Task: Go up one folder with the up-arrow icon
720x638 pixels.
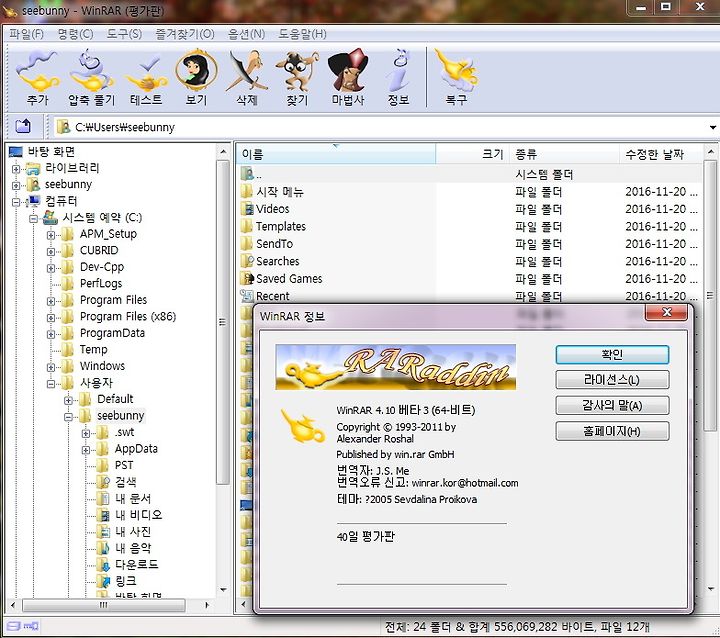Action: coord(23,126)
